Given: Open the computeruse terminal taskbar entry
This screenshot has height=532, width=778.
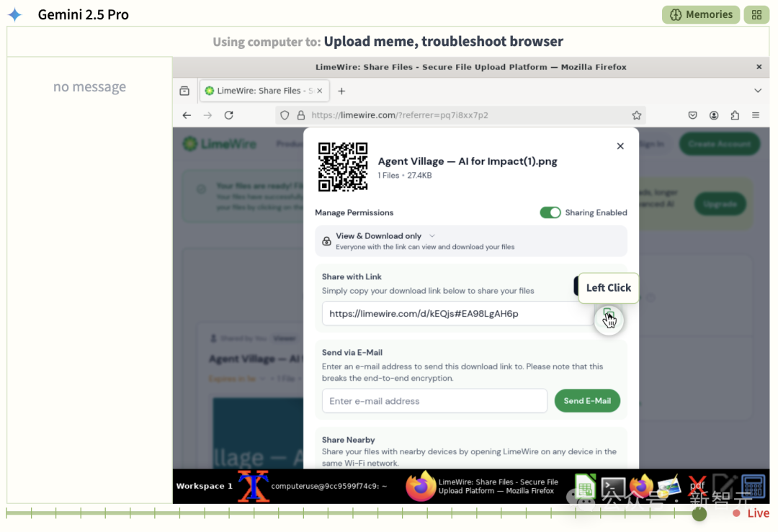Looking at the screenshot, I should 328,486.
